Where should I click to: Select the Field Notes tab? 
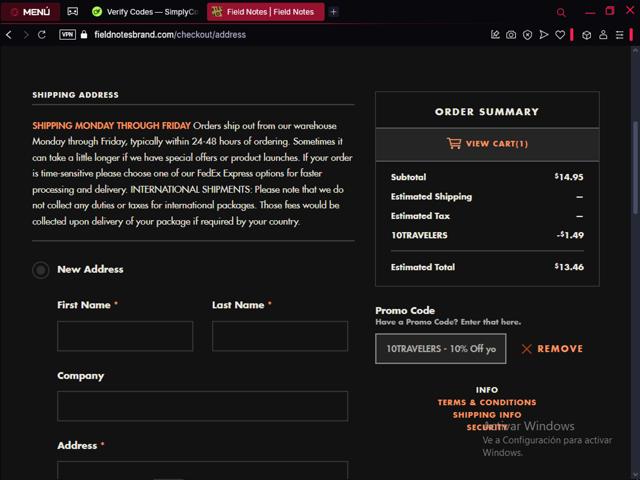click(x=266, y=12)
